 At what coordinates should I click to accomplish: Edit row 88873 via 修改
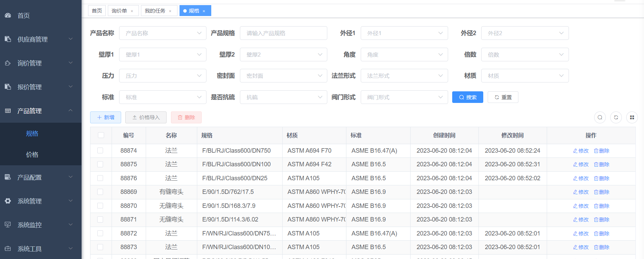point(581,247)
